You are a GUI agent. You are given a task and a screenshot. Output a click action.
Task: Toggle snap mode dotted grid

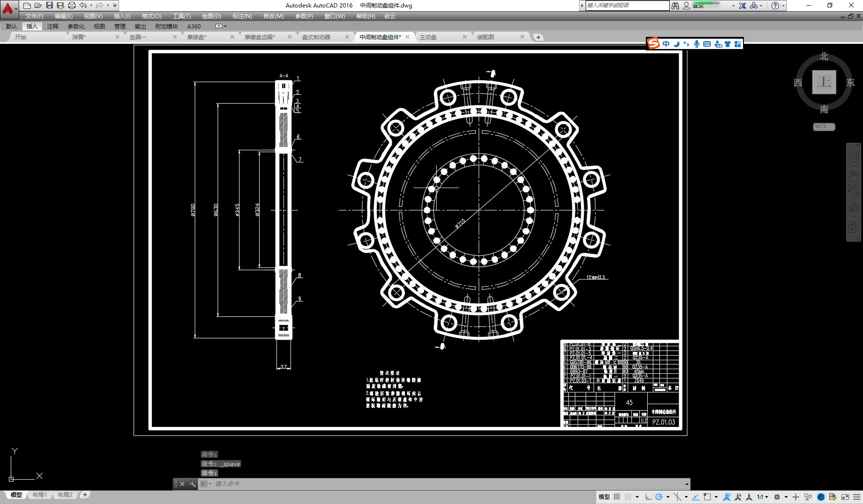point(628,497)
